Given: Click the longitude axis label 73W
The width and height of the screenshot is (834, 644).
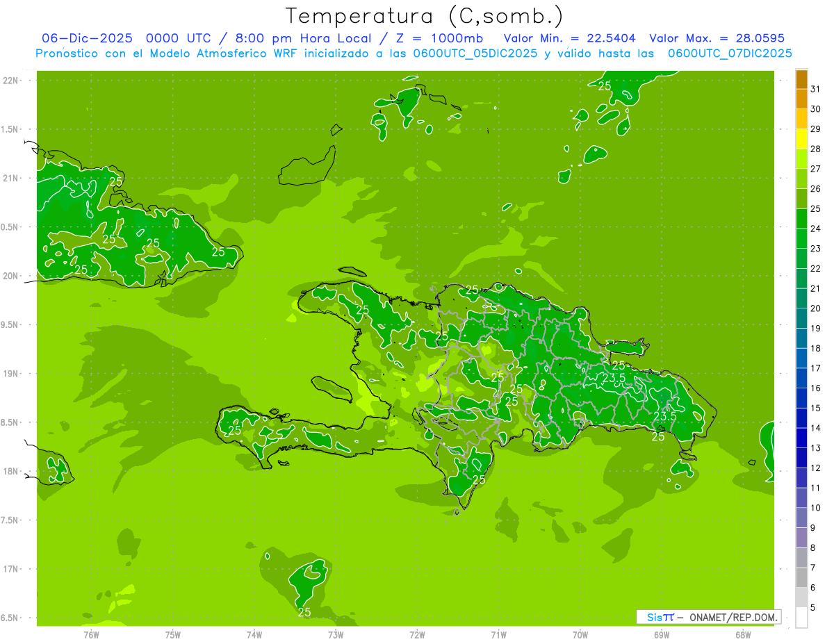Looking at the screenshot, I should 336,634.
